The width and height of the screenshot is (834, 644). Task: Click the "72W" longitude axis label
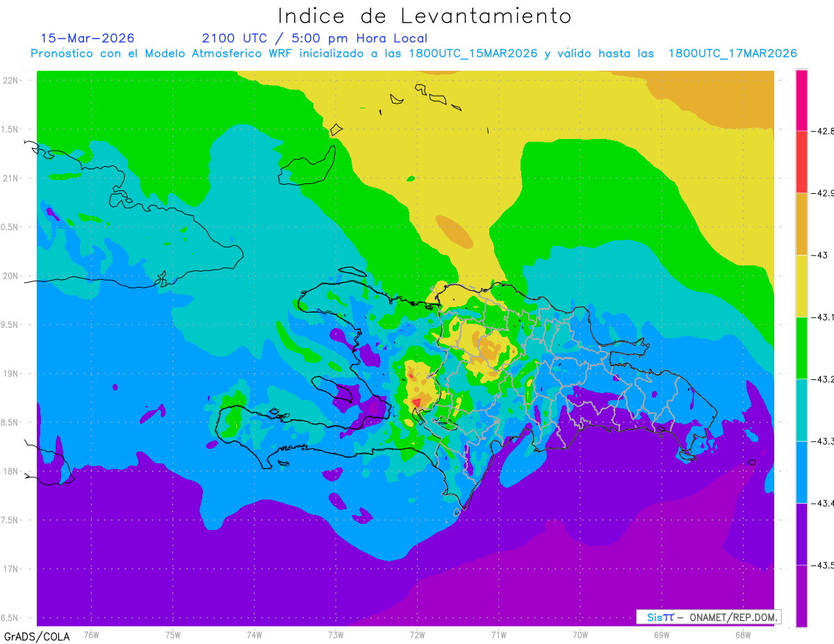point(417,634)
